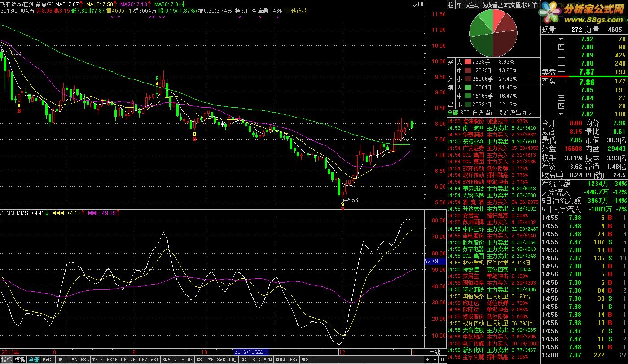Switch indicator to VOL-TDX

[183, 360]
